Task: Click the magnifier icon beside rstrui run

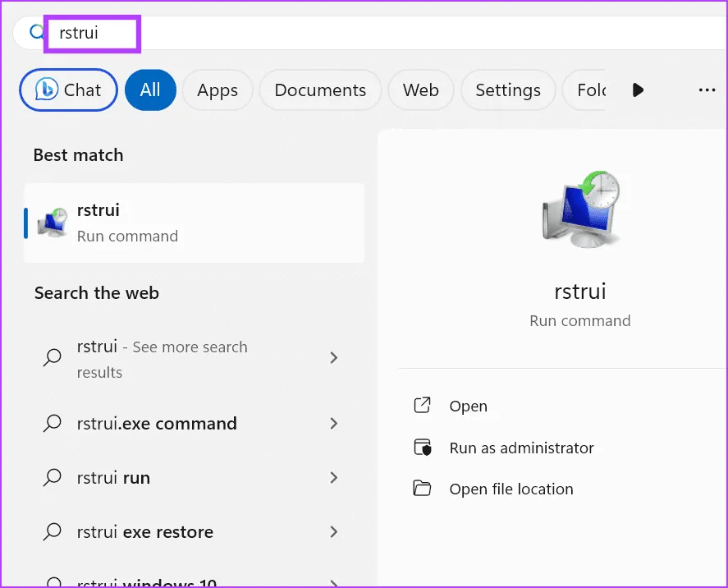Action: pos(53,477)
